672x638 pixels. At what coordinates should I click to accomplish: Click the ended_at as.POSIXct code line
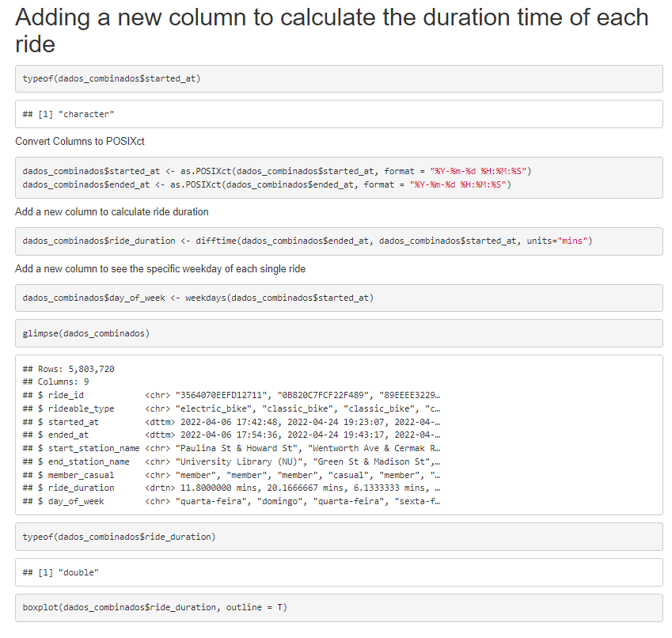pyautogui.click(x=267, y=184)
